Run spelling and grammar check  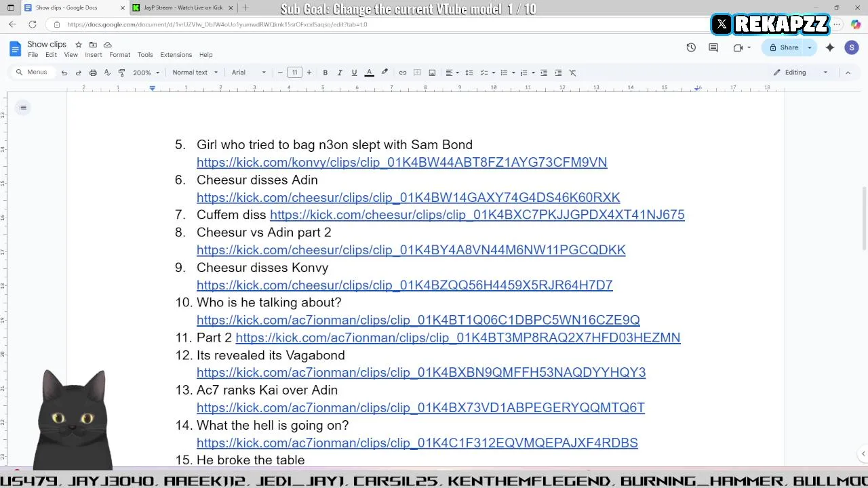point(107,73)
